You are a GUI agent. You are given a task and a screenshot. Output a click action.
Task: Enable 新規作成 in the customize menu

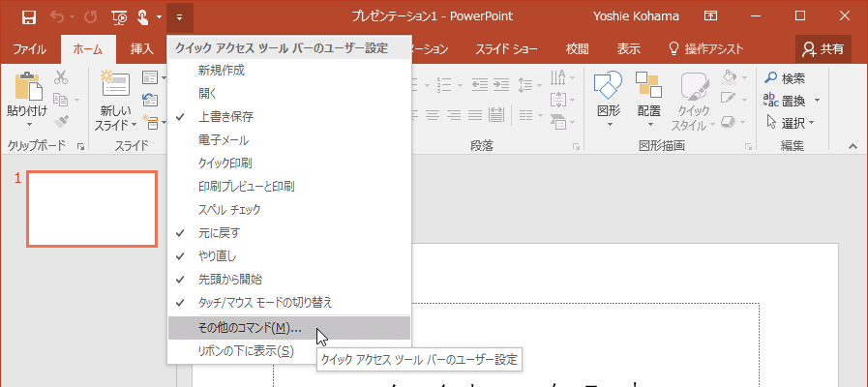289,71
